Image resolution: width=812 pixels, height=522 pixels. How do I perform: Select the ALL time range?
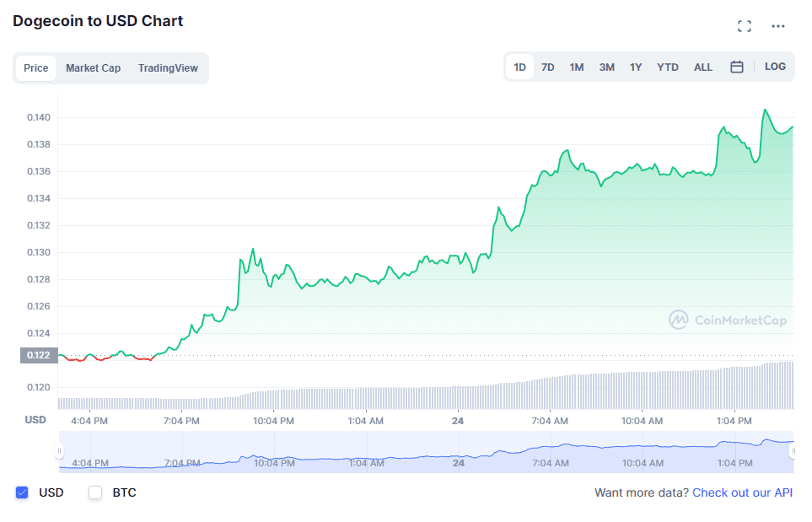pyautogui.click(x=702, y=66)
